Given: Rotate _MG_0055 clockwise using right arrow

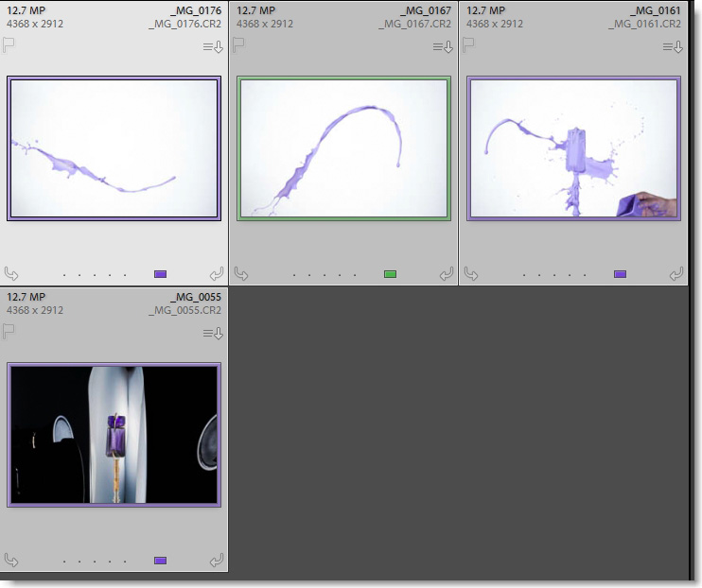Looking at the screenshot, I should coord(217,560).
